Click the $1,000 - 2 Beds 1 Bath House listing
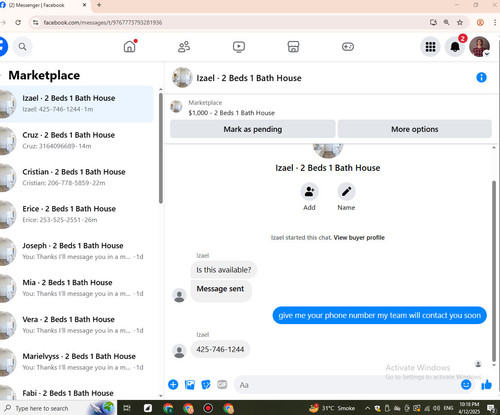This screenshot has width=500, height=415. click(232, 113)
